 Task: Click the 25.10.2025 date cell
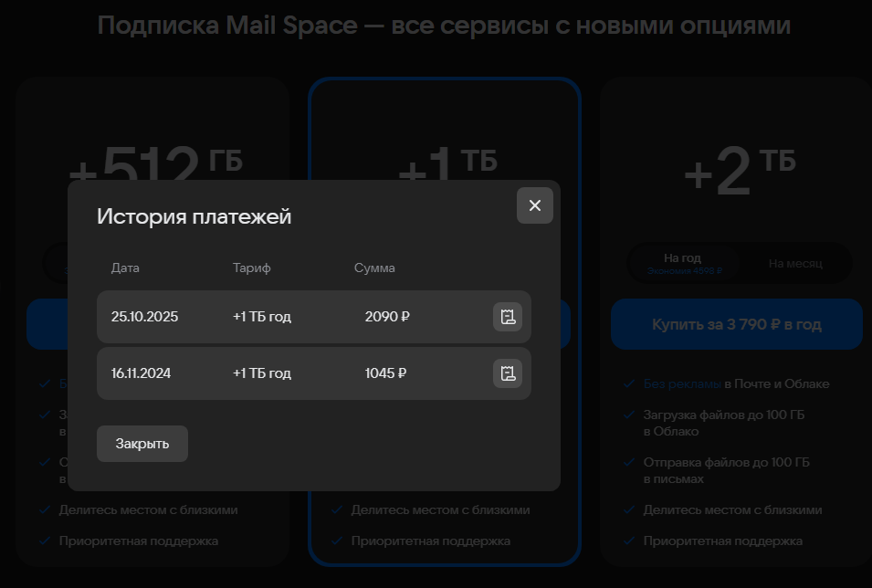click(144, 317)
